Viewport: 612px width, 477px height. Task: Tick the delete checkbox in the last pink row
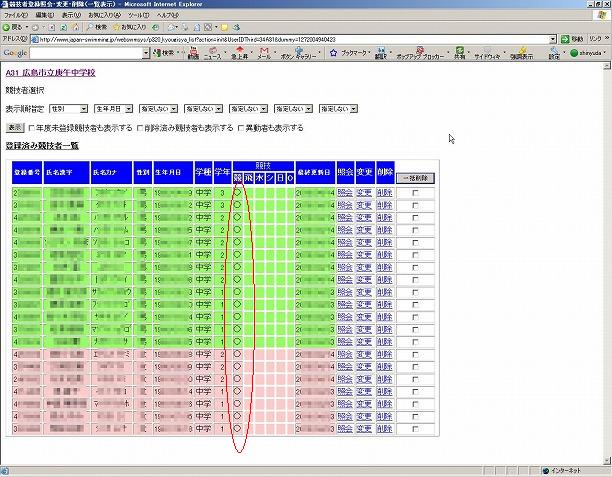[415, 429]
